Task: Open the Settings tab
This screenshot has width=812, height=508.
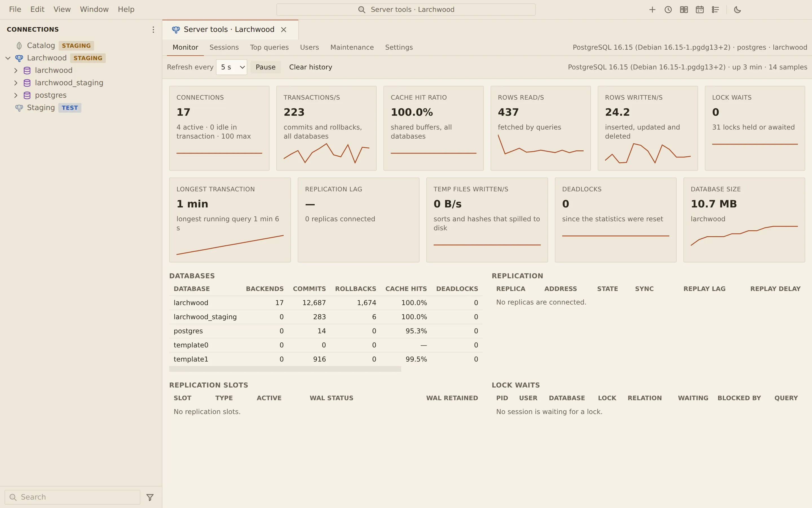Action: coord(399,47)
